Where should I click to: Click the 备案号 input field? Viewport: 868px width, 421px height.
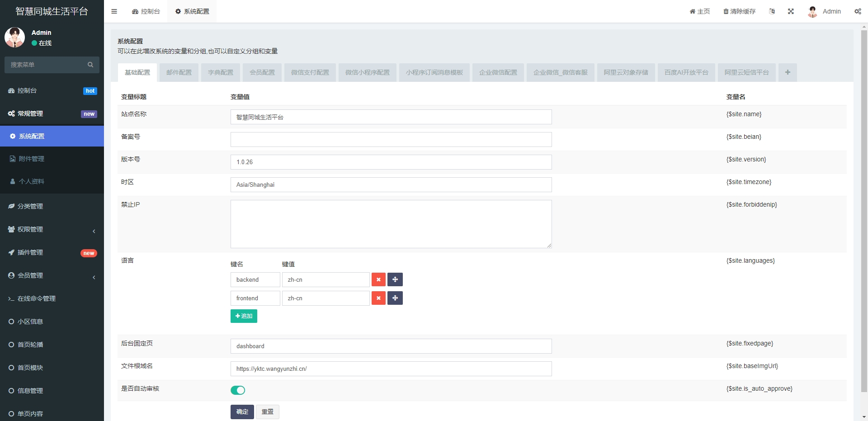[391, 139]
